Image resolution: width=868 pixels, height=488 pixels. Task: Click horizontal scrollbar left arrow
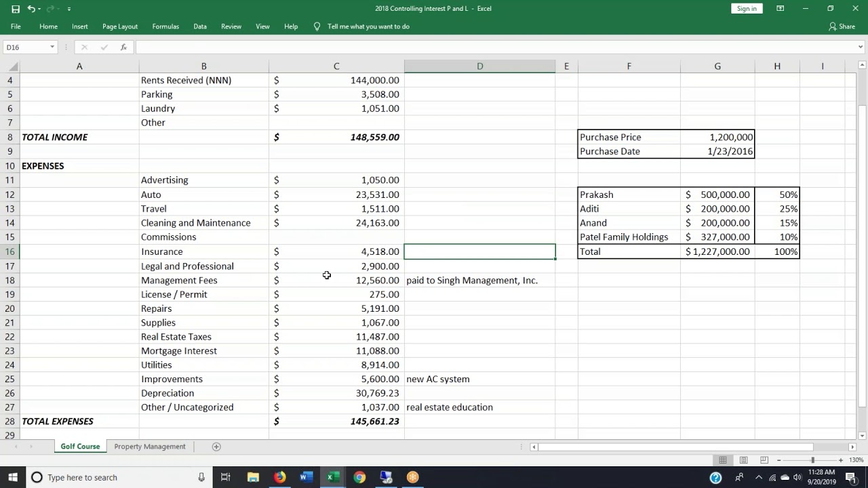534,447
